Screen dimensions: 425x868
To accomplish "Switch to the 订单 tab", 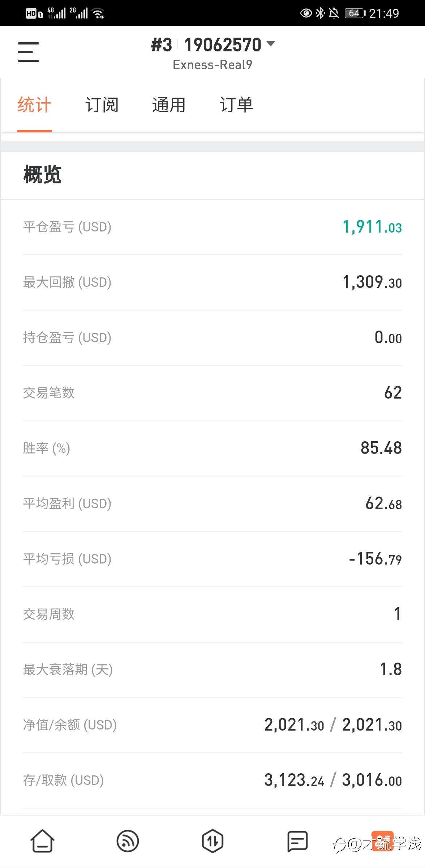I will [236, 105].
